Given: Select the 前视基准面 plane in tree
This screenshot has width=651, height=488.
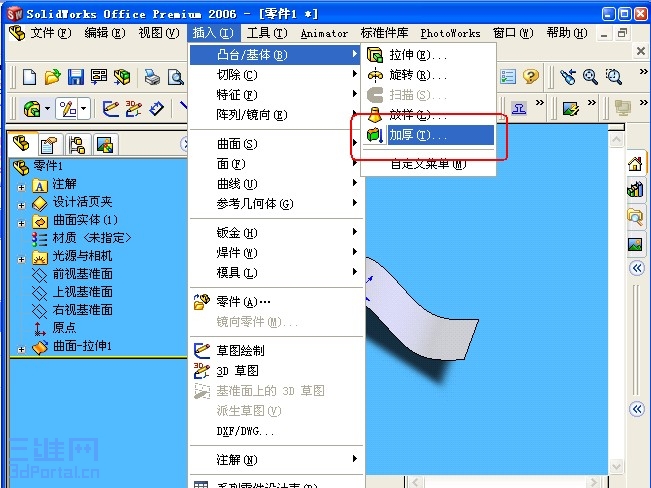Looking at the screenshot, I should [82, 274].
